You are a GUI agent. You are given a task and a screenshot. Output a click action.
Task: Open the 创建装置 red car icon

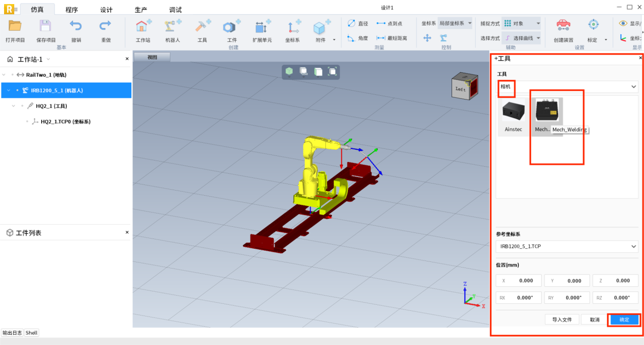(563, 25)
